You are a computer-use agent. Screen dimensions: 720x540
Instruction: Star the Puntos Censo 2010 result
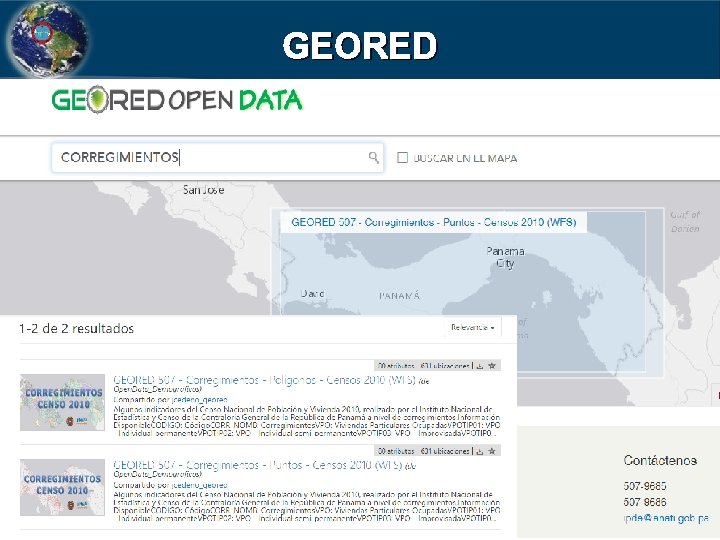492,451
